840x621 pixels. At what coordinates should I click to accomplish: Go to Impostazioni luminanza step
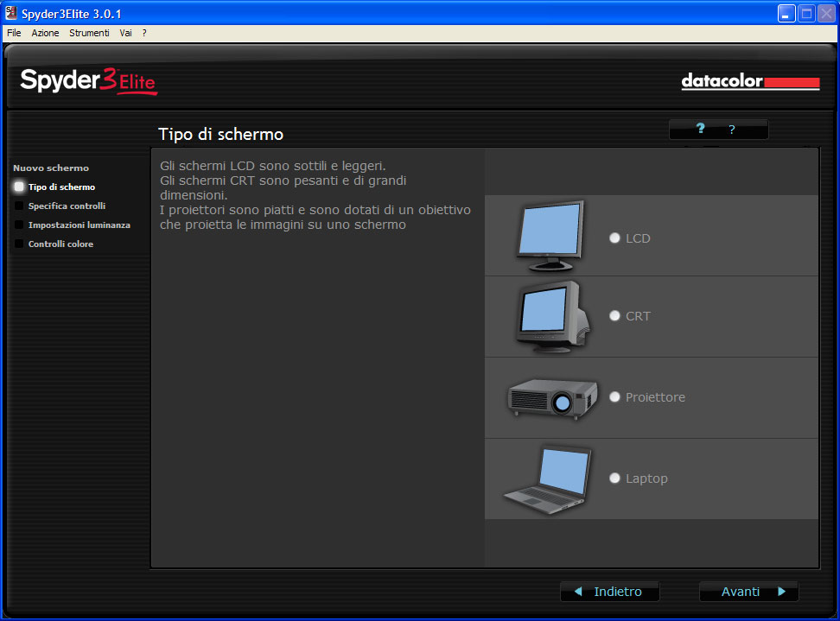[x=80, y=225]
